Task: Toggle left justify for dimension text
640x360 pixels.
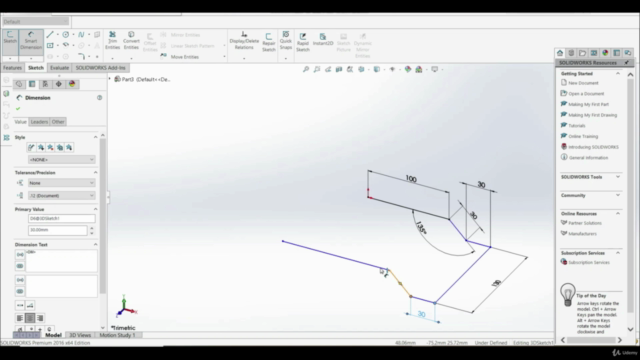Action: point(20,318)
